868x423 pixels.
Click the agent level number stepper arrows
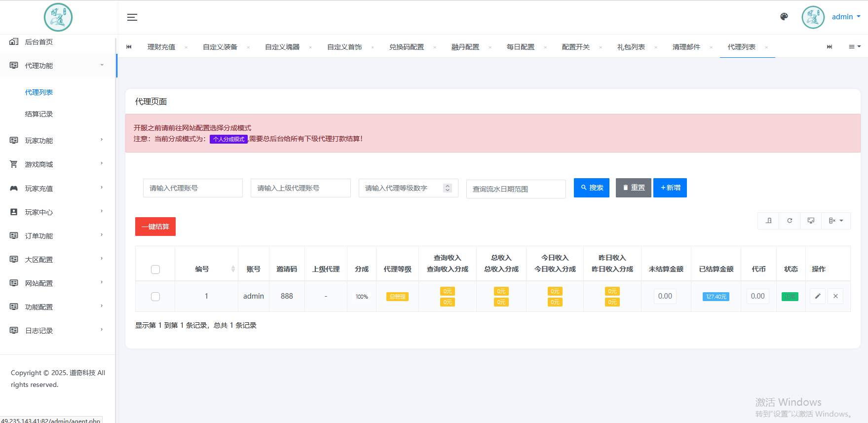(448, 188)
